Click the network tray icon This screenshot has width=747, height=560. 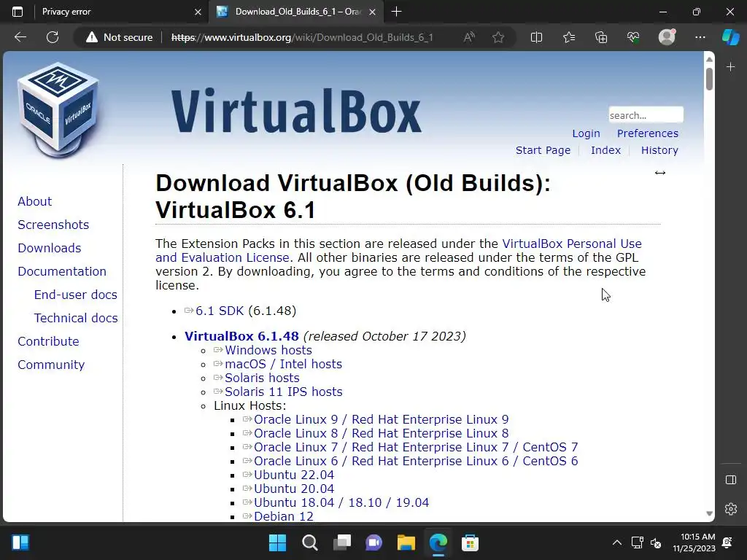point(637,542)
